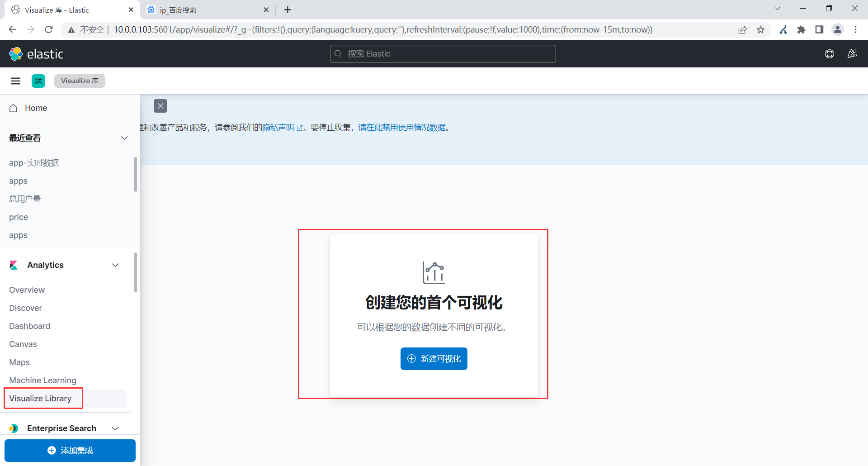Open Maps in Analytics
The width and height of the screenshot is (868, 466).
(x=19, y=362)
